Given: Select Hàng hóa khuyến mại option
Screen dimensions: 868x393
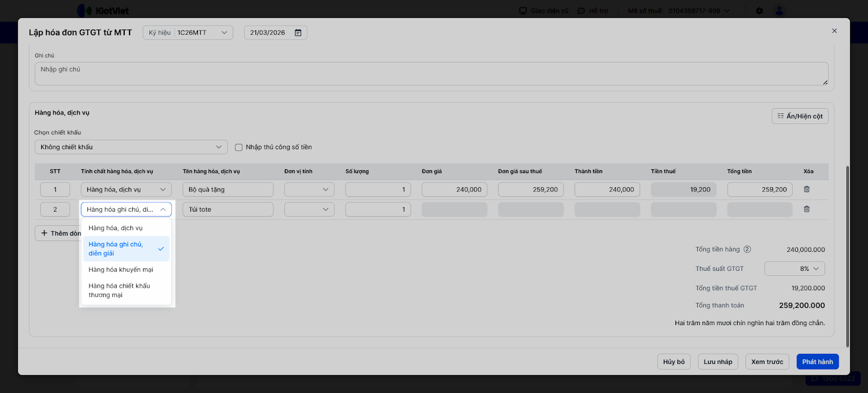Looking at the screenshot, I should pyautogui.click(x=121, y=270).
